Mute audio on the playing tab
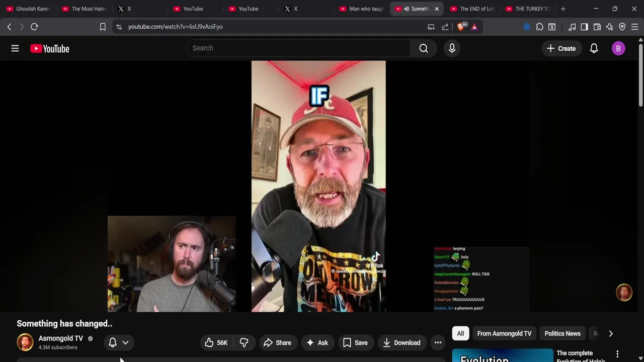This screenshot has width=644, height=362. 407,9
